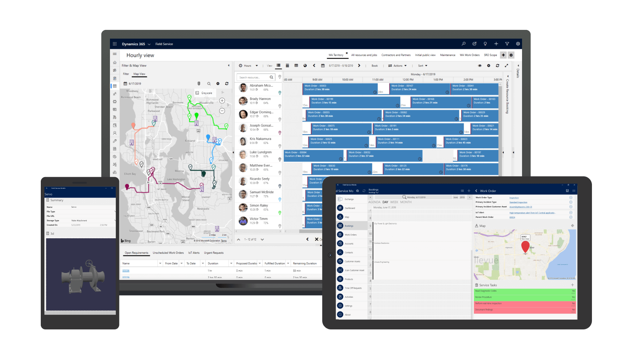Image resolution: width=644 pixels, height=348 pixels.
Task: Select the WA Territory board tab
Action: [336, 55]
